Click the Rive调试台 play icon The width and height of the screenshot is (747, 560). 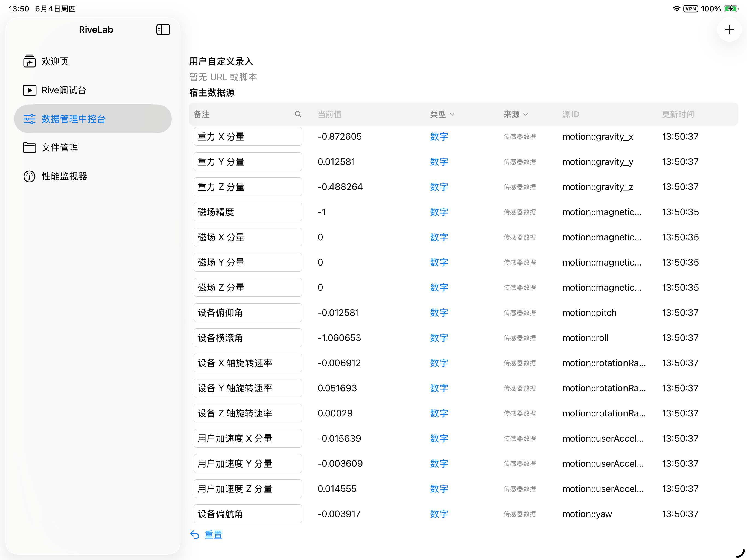(29, 90)
